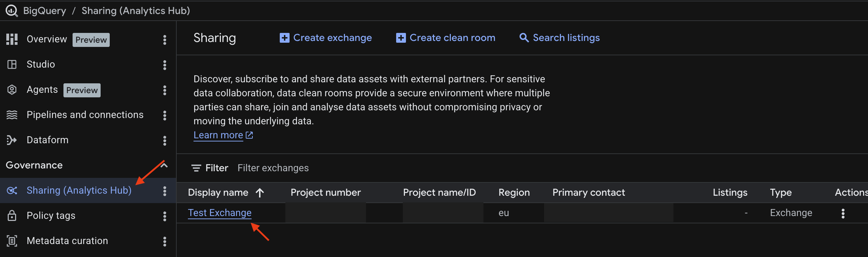868x257 pixels.
Task: Select Dataform in the navigation menu
Action: pos(48,140)
